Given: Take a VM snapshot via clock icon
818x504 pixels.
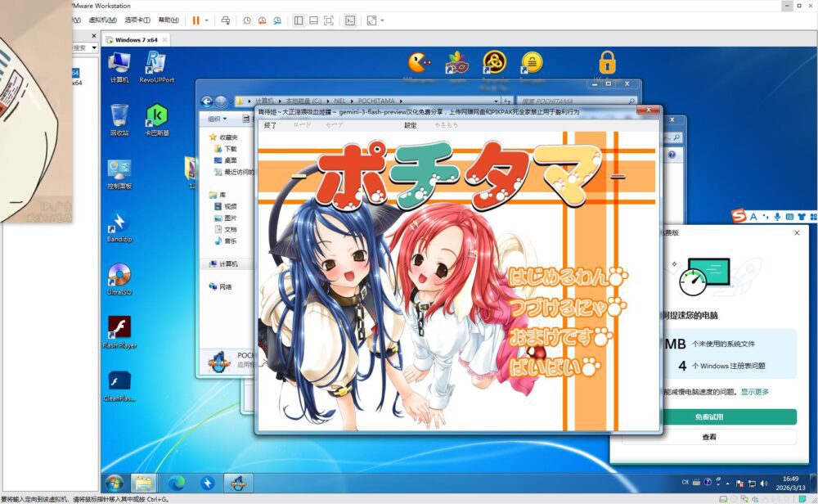Looking at the screenshot, I should tap(247, 20).
